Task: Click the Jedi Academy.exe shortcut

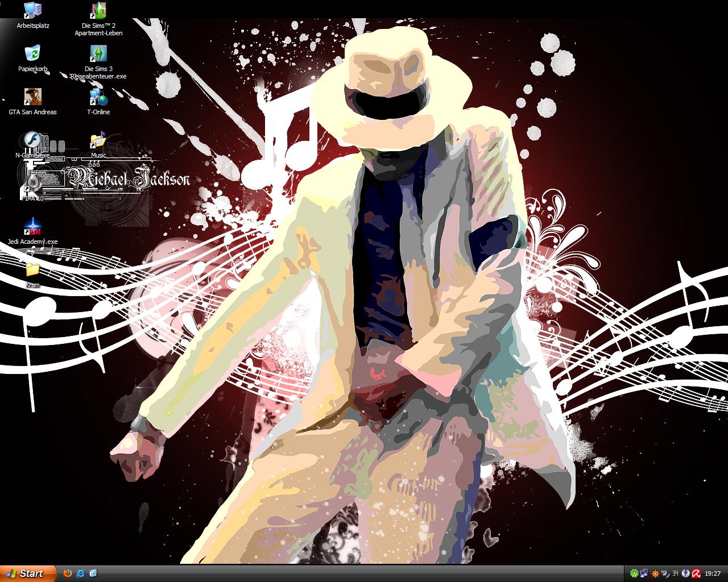Action: coord(33,227)
